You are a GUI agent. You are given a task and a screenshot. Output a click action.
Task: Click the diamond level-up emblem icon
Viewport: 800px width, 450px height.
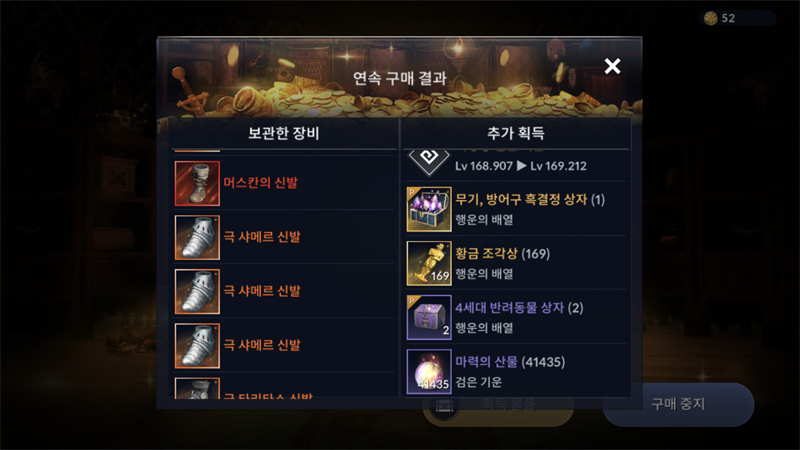click(x=429, y=160)
